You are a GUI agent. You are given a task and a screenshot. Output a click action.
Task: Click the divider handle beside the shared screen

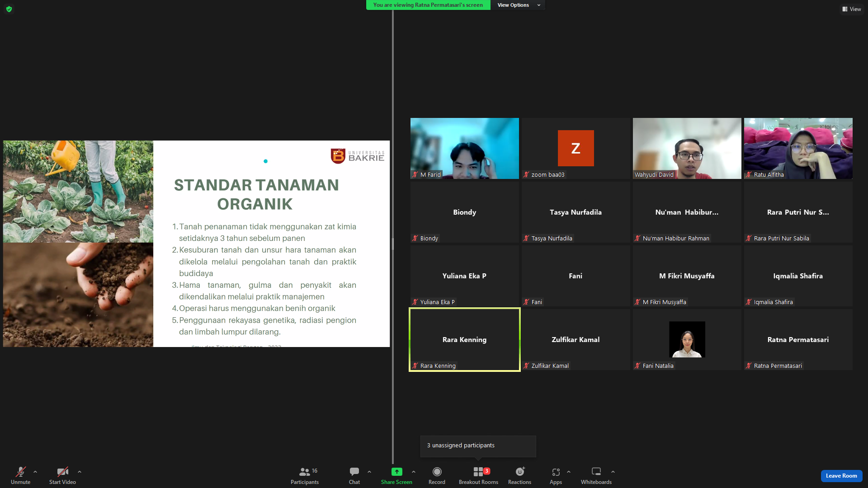pyautogui.click(x=393, y=244)
